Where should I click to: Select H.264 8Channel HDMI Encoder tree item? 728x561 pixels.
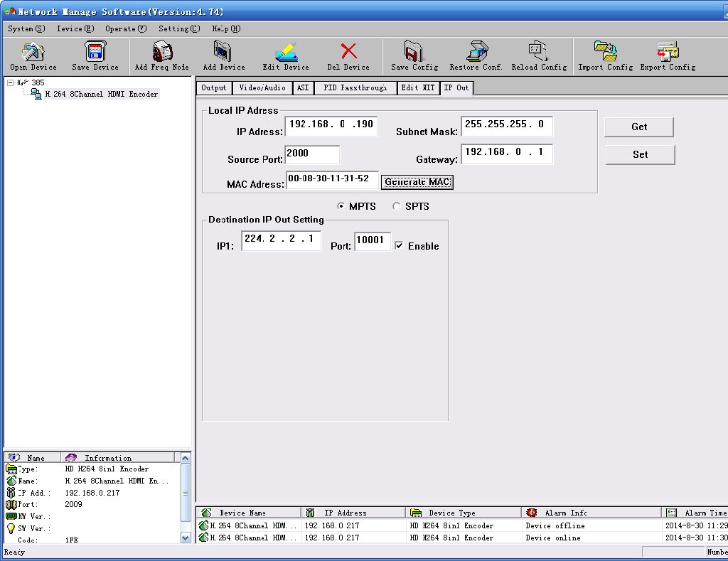point(102,94)
